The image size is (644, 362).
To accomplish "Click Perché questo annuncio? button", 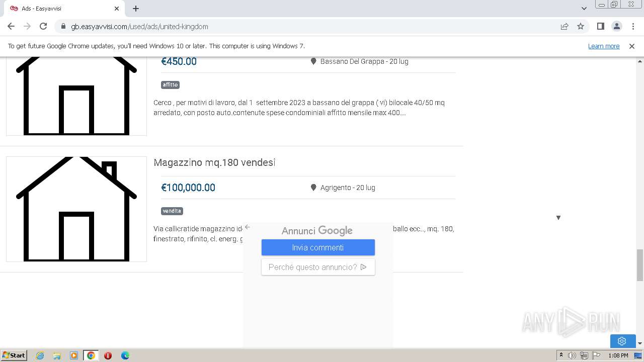I will pos(318,267).
